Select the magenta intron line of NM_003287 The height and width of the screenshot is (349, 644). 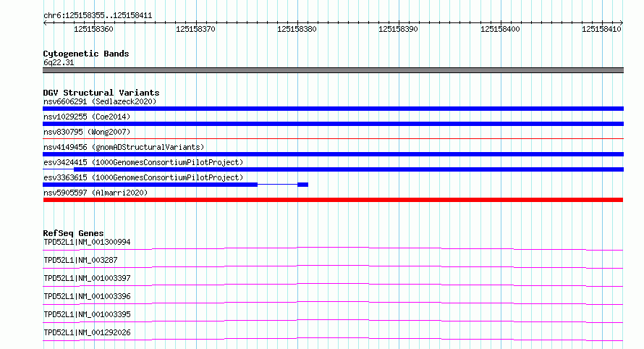(333, 266)
